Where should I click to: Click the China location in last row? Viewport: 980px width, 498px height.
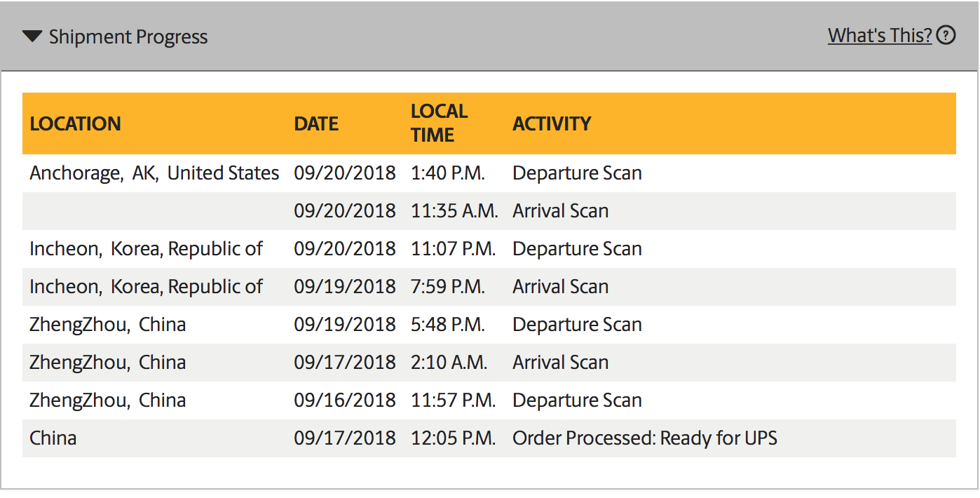(53, 438)
